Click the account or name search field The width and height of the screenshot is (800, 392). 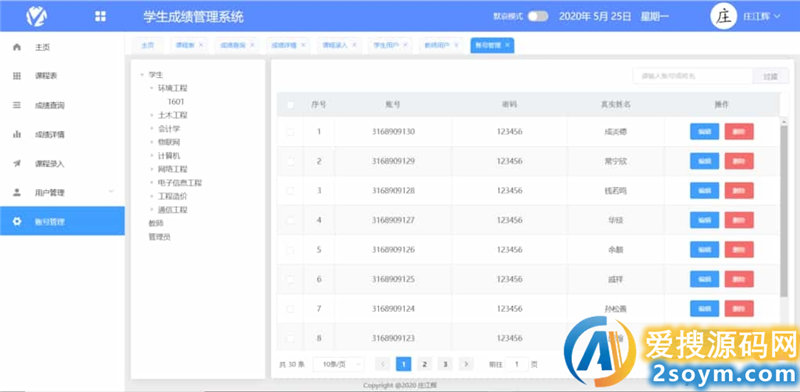point(693,76)
